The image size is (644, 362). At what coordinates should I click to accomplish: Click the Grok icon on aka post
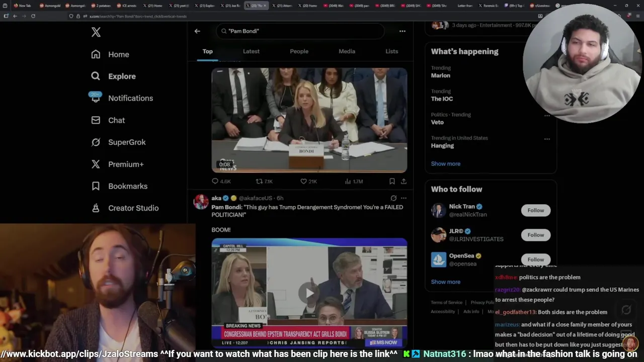[393, 198]
